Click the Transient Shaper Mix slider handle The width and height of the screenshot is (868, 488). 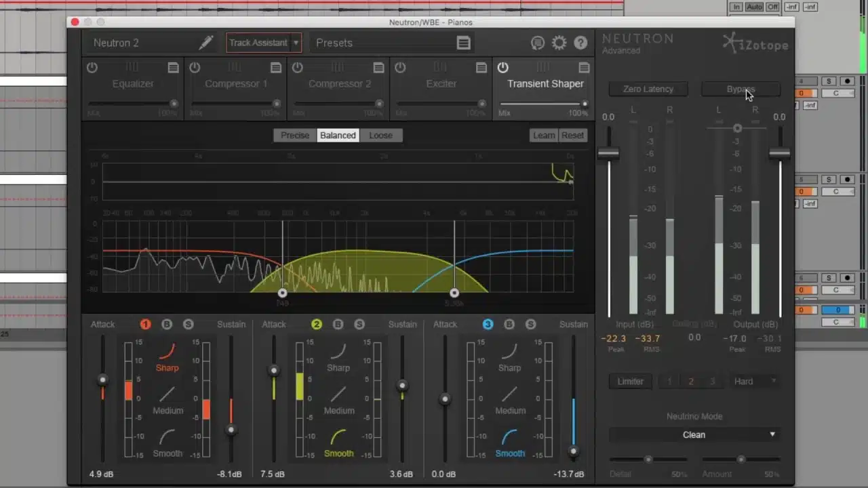[x=585, y=104]
